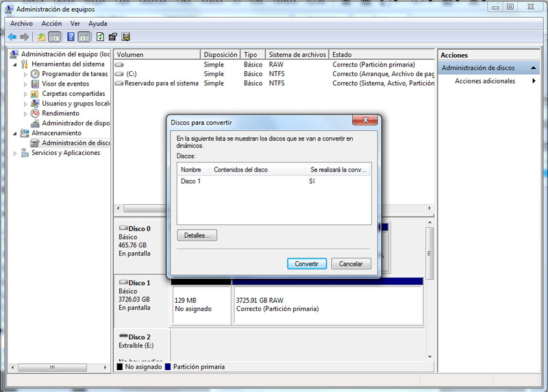
Task: Click the back arrow in the toolbar
Action: (12, 37)
